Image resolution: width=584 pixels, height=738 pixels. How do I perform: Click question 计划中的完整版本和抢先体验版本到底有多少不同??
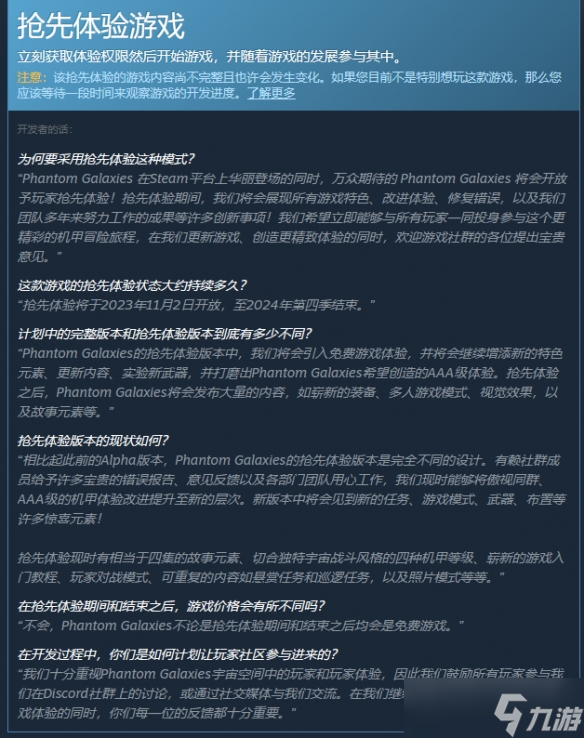(x=165, y=334)
